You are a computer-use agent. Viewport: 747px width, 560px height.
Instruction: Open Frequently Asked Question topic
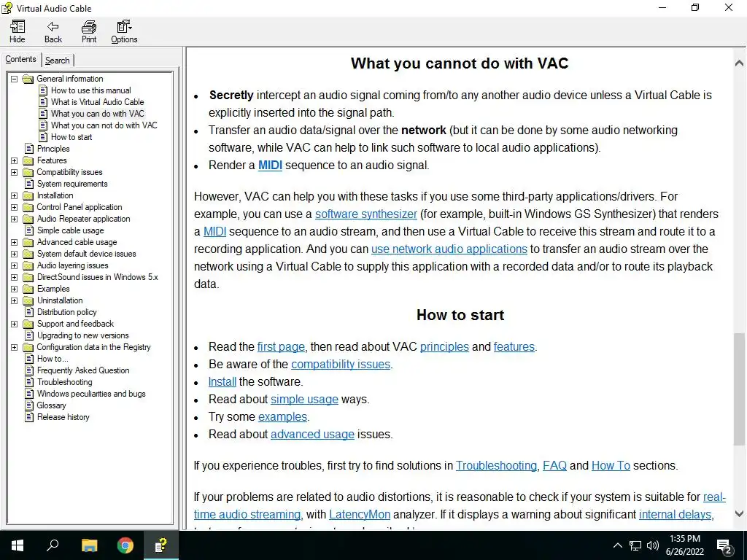(x=83, y=370)
